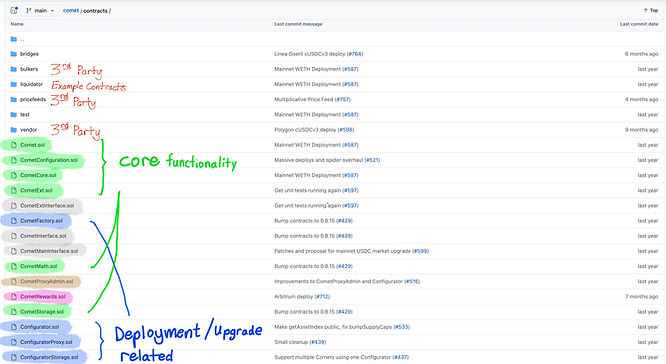Click '9 months ago' date in vendor row
666x364 pixels.
(x=641, y=130)
